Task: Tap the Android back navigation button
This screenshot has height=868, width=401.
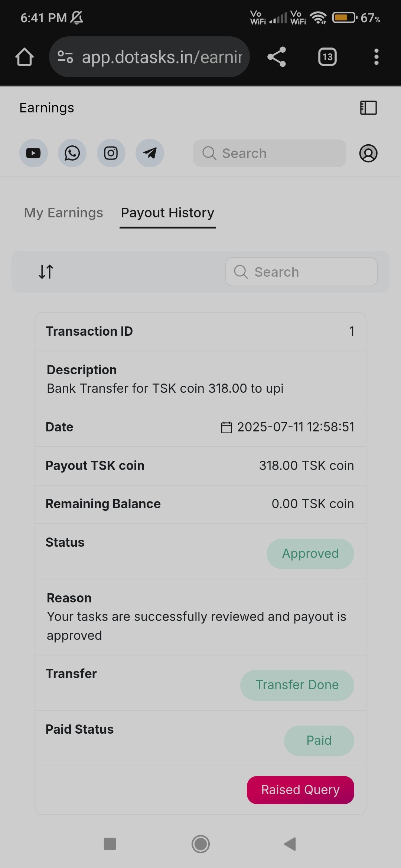Action: (290, 844)
